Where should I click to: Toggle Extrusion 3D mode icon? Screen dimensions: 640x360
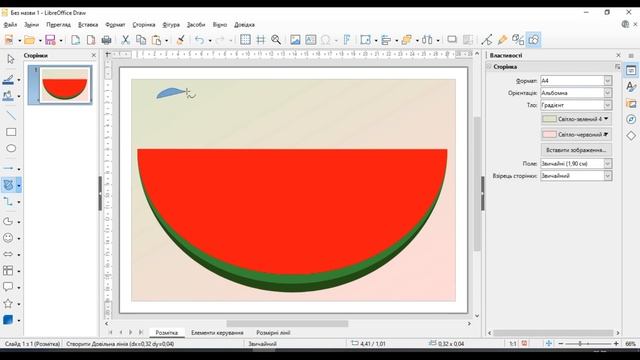(x=518, y=40)
